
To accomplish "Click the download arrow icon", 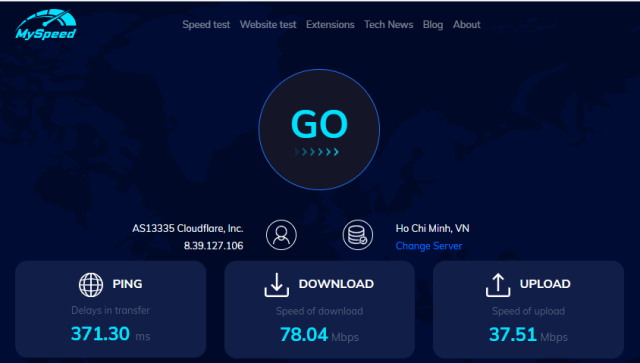I will tap(276, 285).
